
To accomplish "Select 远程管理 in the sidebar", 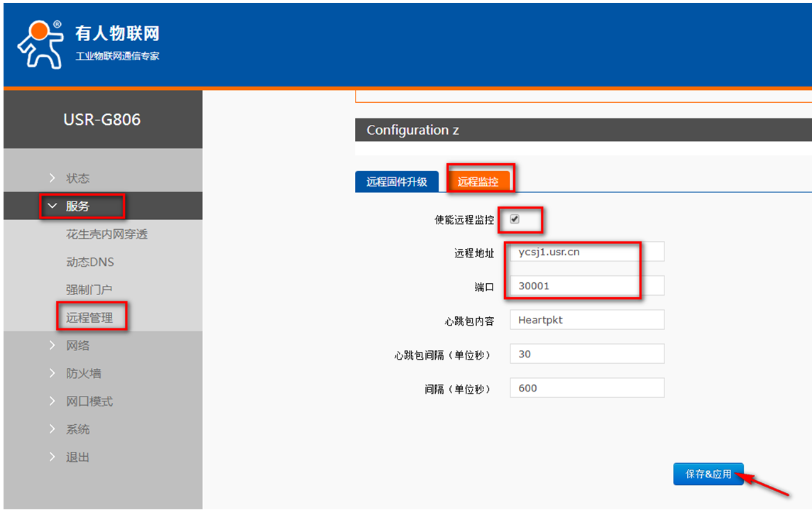I will tap(89, 318).
